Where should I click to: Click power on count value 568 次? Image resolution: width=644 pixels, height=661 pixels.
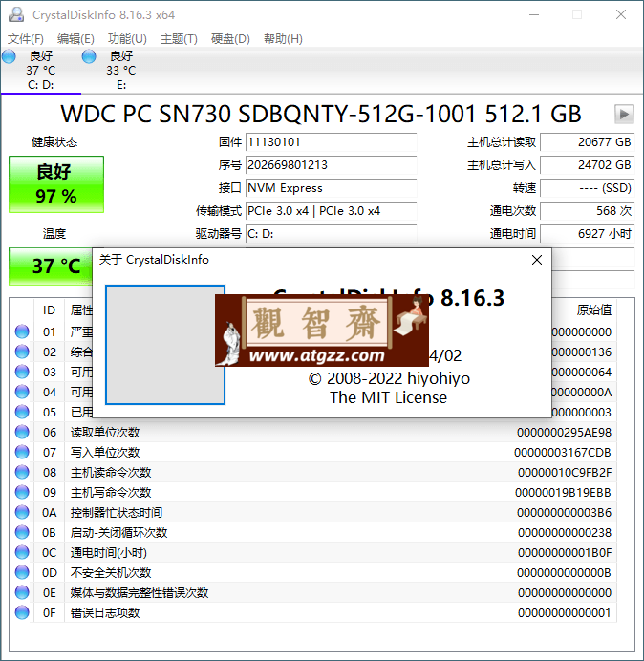coord(587,211)
